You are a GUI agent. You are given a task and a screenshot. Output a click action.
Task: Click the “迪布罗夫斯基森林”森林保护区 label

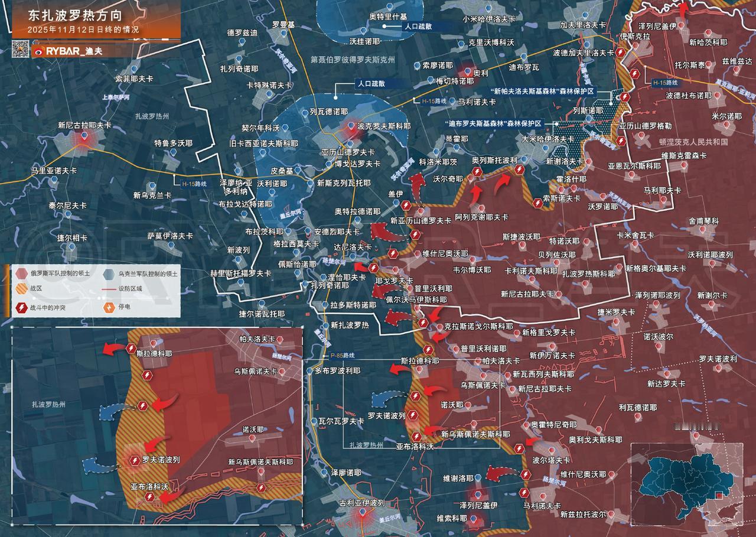pos(493,123)
